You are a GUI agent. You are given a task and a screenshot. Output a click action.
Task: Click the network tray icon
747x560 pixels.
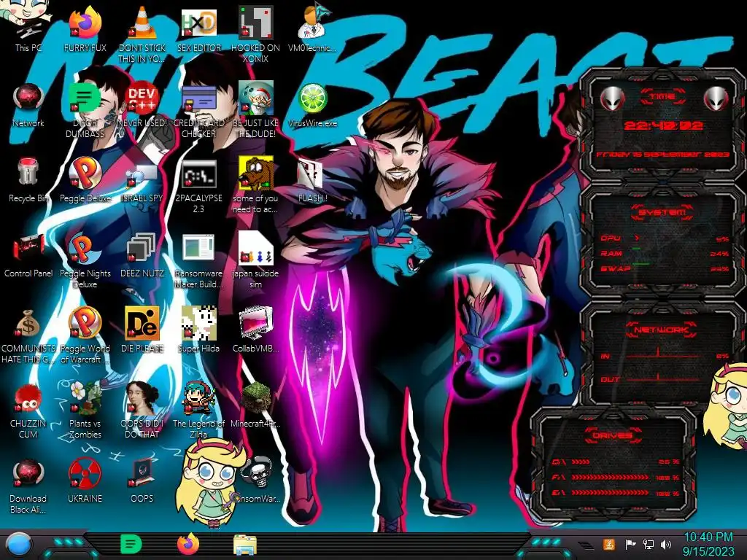coord(649,544)
